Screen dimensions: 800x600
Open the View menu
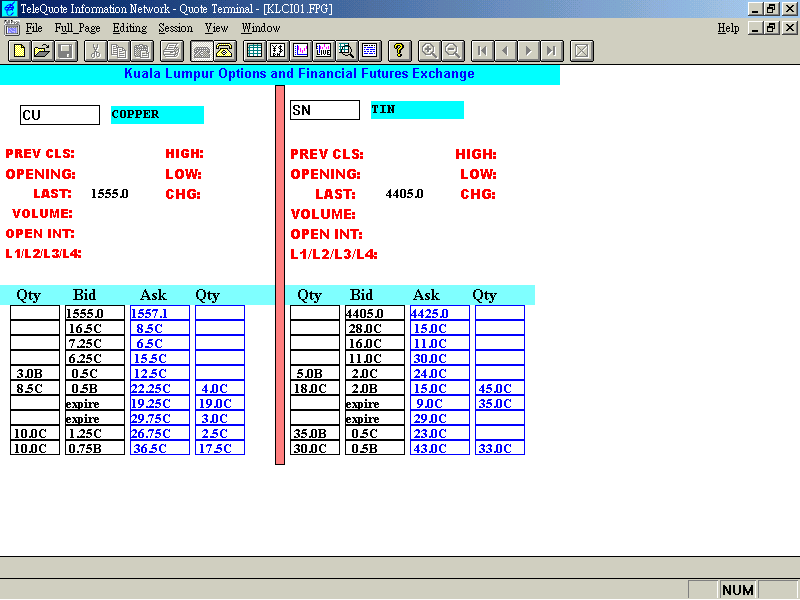click(216, 28)
